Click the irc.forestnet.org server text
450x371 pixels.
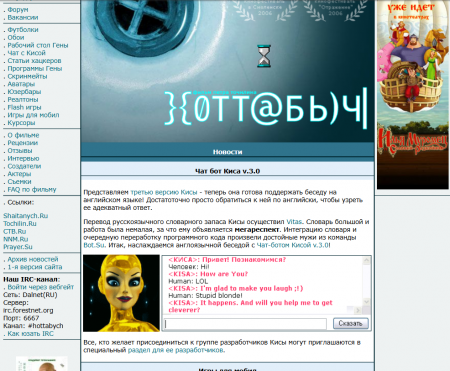pyautogui.click(x=28, y=310)
